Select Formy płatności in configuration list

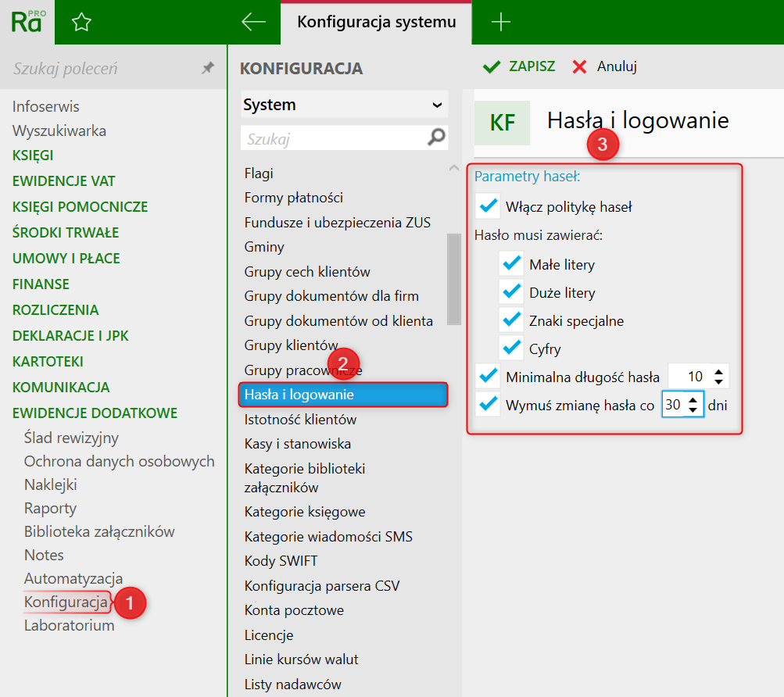[x=293, y=198]
